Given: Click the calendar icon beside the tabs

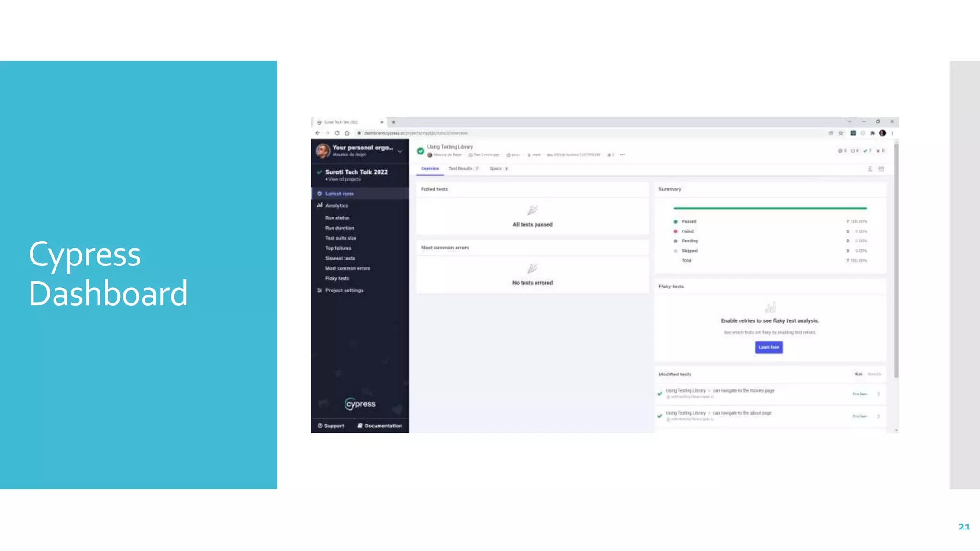Looking at the screenshot, I should click(x=881, y=169).
